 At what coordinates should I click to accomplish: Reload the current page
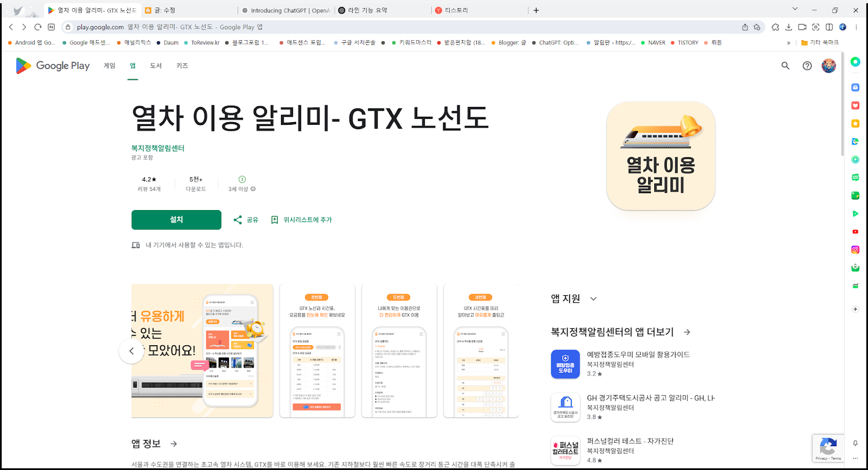(x=38, y=27)
